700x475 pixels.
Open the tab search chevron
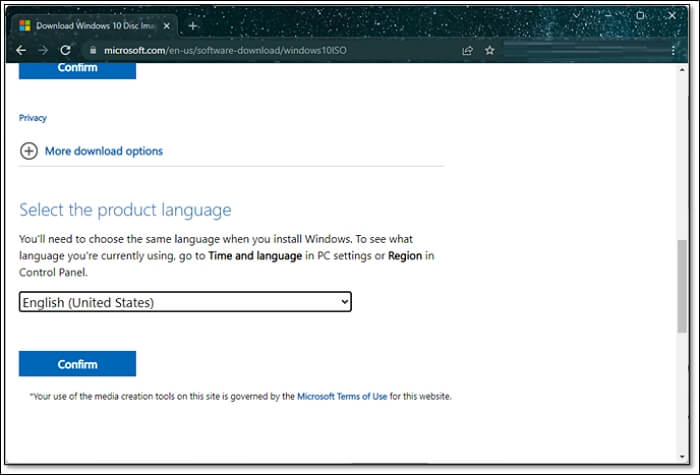tap(576, 16)
